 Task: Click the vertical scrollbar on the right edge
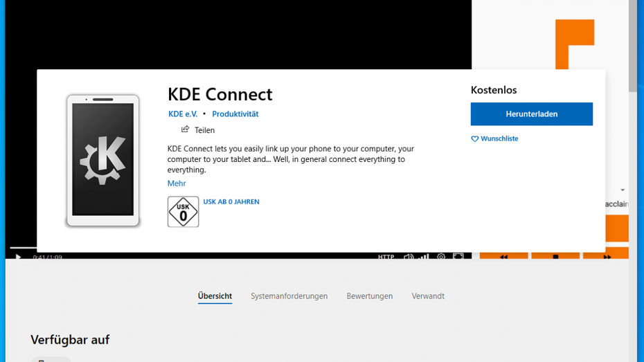[x=633, y=48]
